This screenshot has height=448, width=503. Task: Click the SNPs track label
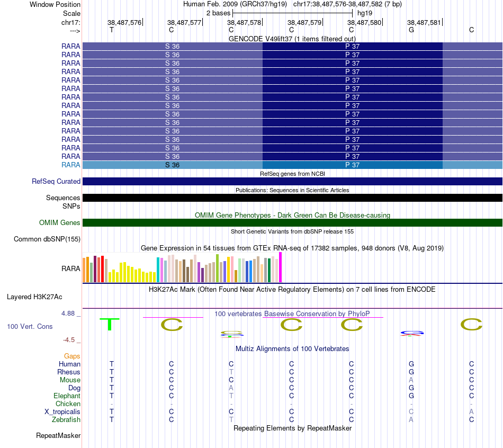(71, 206)
